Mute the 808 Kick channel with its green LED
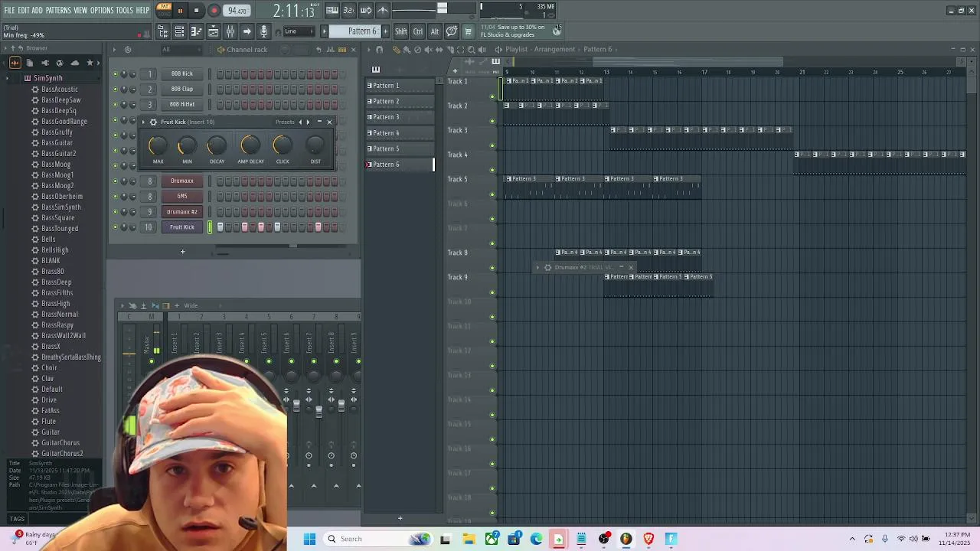The height and width of the screenshot is (551, 980). click(116, 74)
